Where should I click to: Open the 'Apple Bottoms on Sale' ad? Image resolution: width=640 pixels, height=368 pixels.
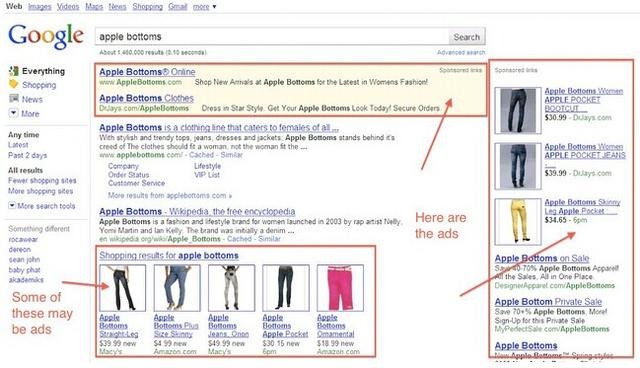(542, 258)
